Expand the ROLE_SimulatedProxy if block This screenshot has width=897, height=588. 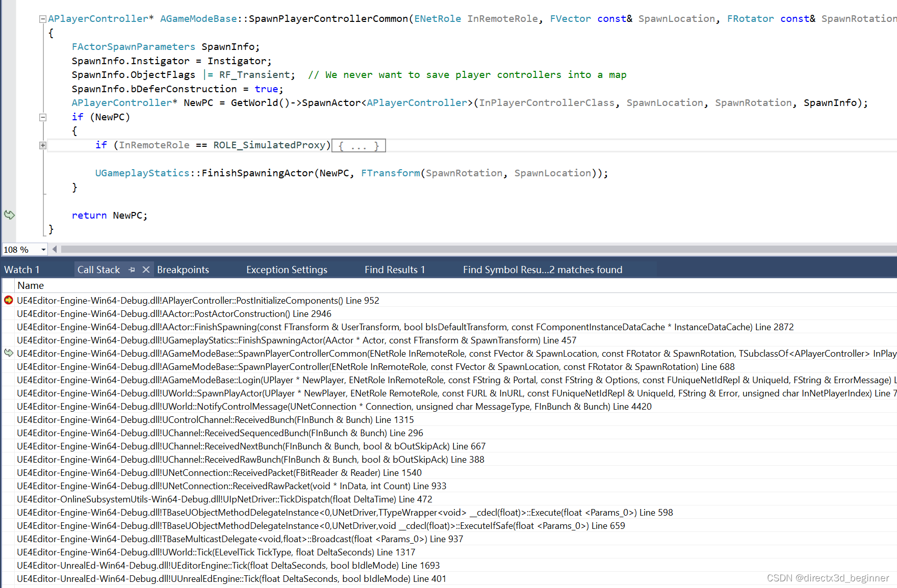(x=43, y=145)
